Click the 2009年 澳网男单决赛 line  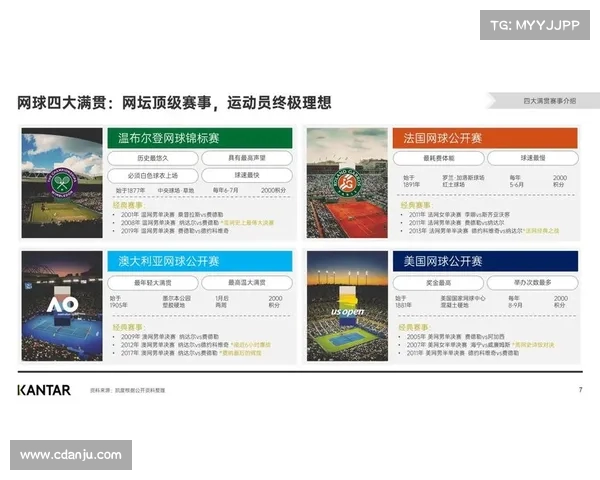(x=170, y=337)
